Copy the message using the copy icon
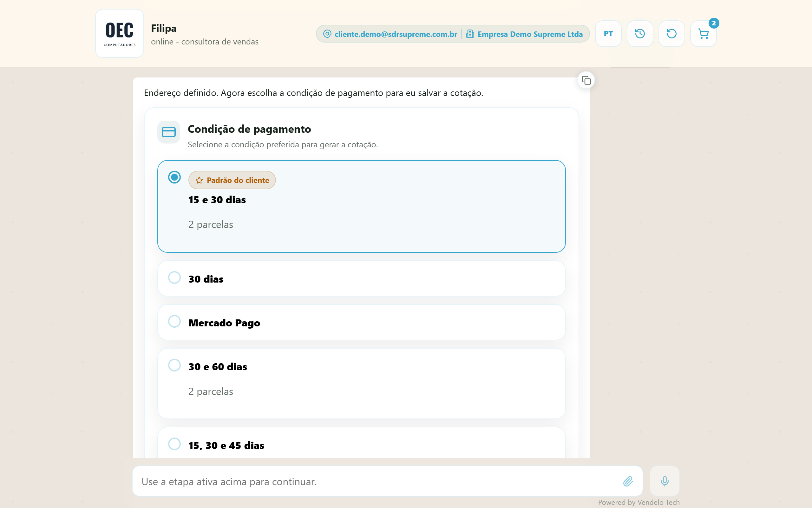The image size is (812, 508). click(586, 80)
